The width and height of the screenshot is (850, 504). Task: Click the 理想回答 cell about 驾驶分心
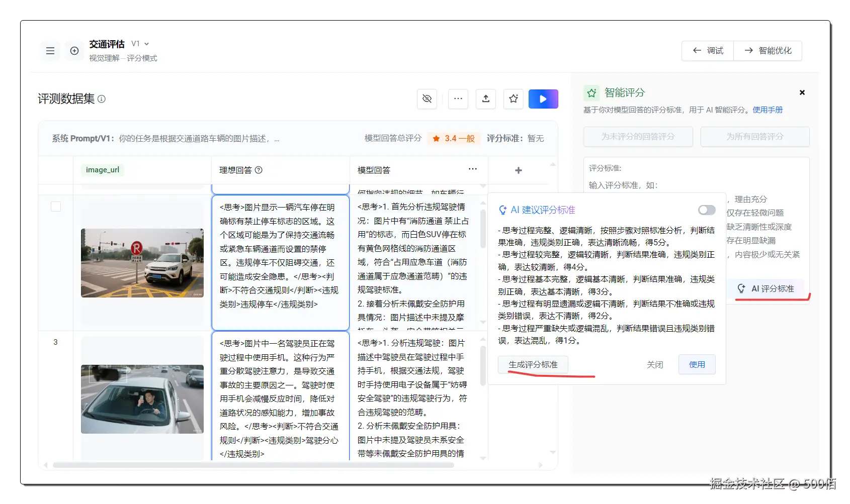coord(281,395)
